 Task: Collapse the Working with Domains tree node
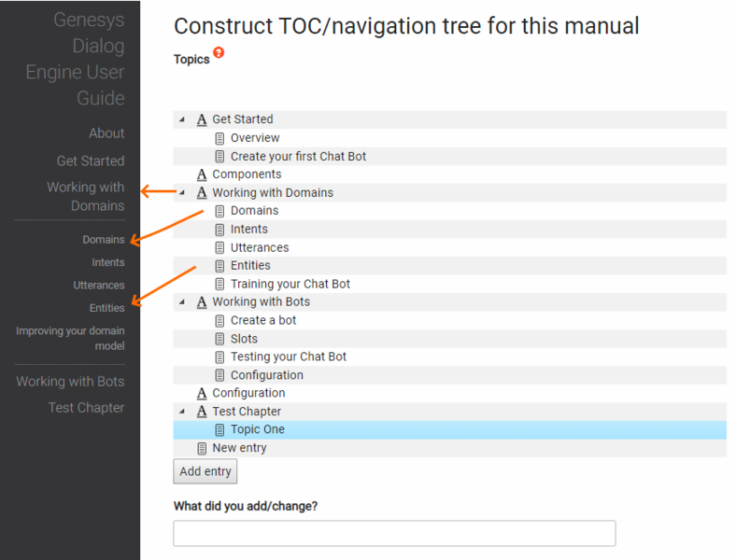click(182, 192)
